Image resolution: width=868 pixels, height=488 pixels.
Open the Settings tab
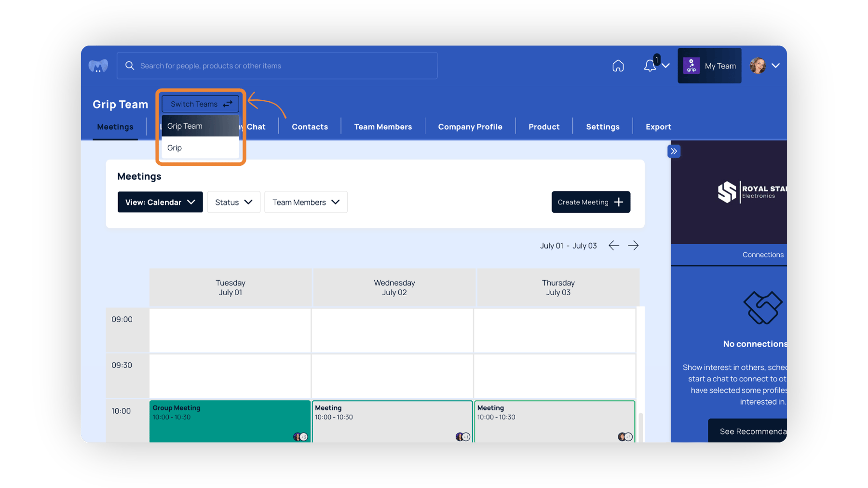tap(602, 126)
